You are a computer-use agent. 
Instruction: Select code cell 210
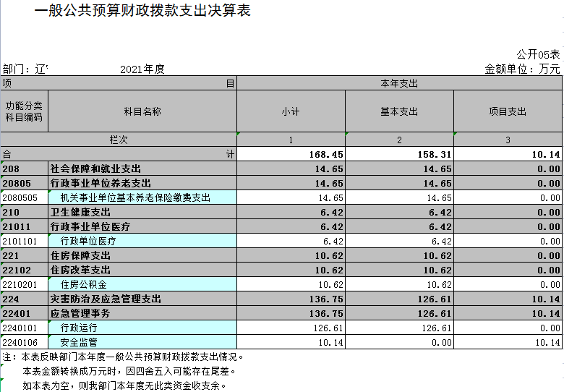point(24,212)
